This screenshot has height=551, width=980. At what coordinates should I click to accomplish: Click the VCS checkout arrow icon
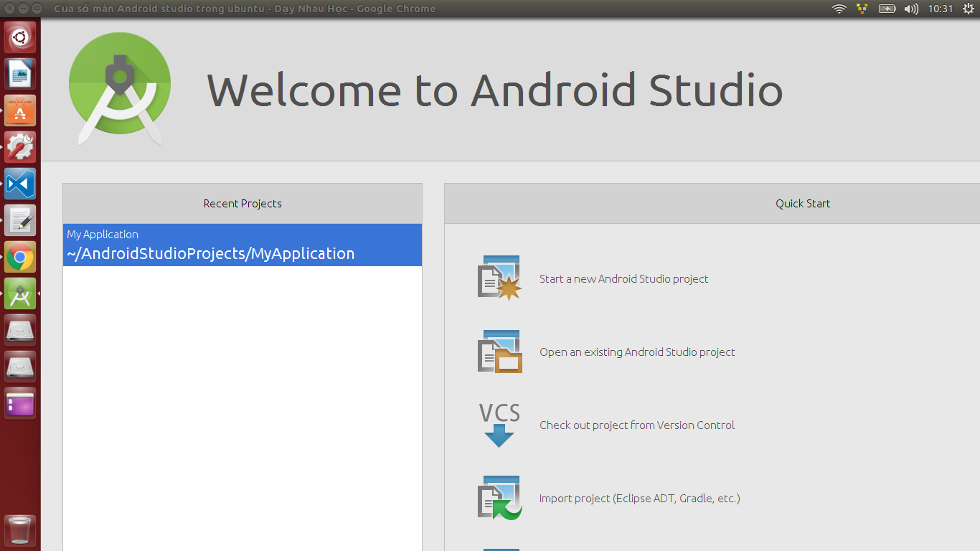499,425
